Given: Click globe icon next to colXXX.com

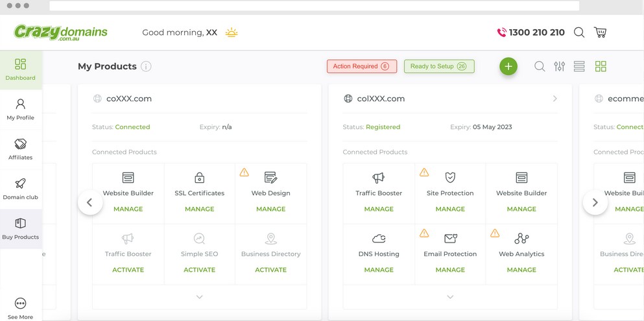Looking at the screenshot, I should tap(348, 99).
